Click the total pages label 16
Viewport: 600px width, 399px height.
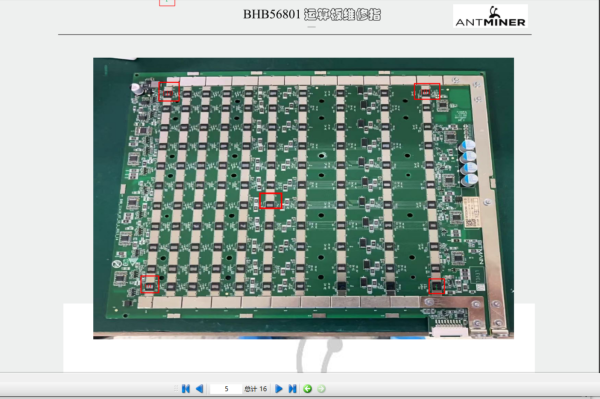[256, 389]
